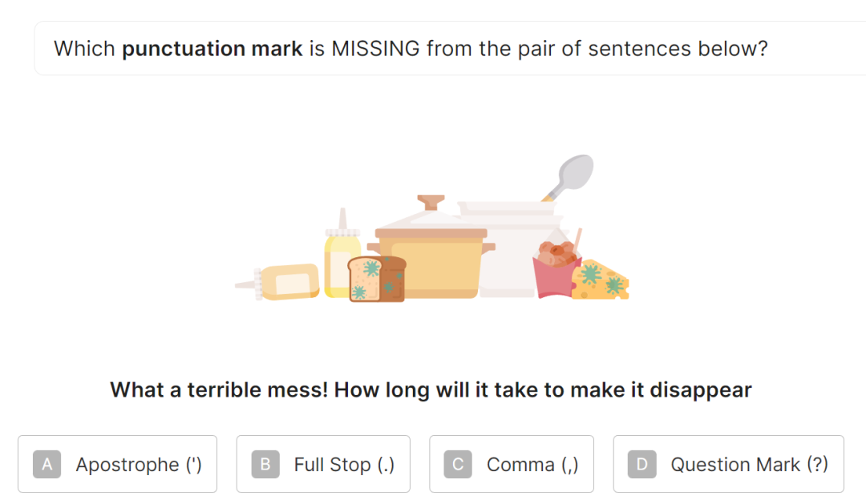Select Question Mark (?) as the answer

[x=728, y=464]
